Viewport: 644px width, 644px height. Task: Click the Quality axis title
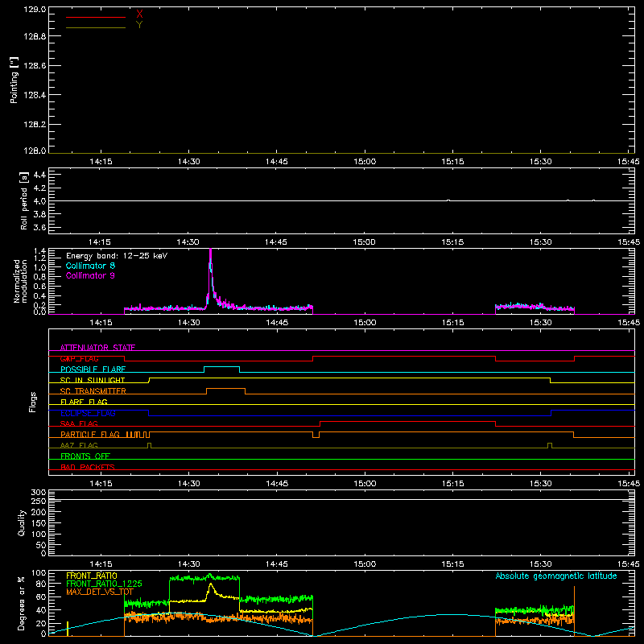(x=22, y=522)
